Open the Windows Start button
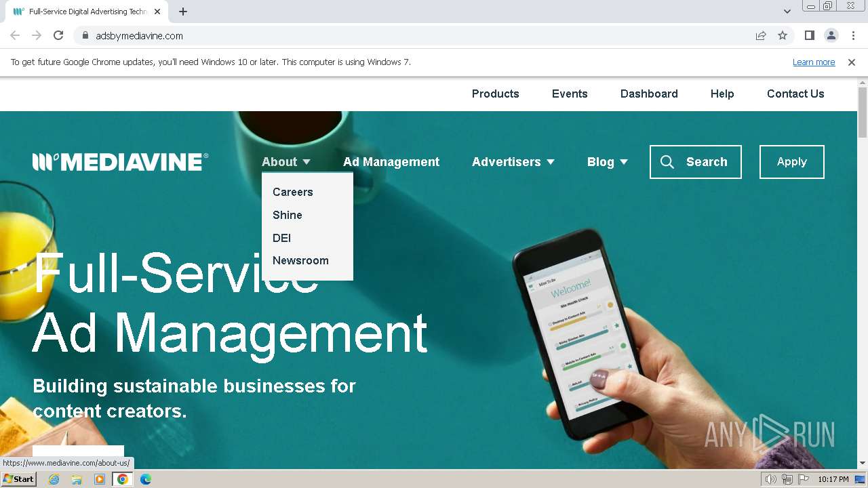The width and height of the screenshot is (868, 488). pos(18,479)
